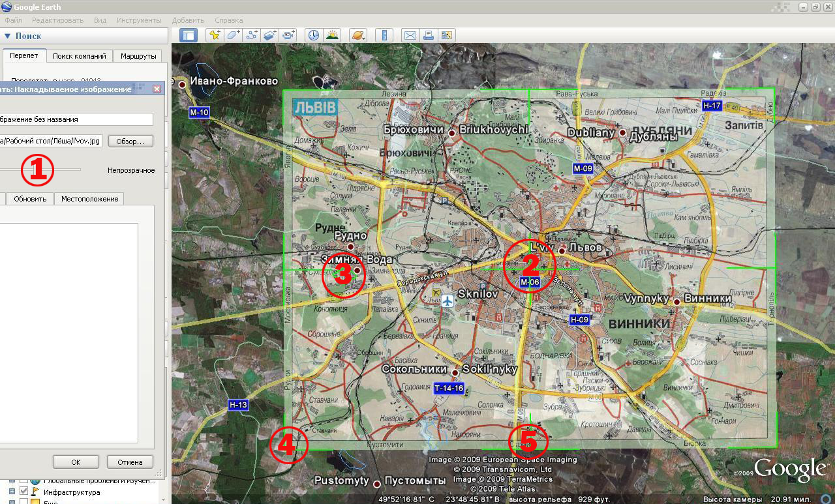The width and height of the screenshot is (835, 504).
Task: Select the Add Path tool
Action: pyautogui.click(x=251, y=36)
